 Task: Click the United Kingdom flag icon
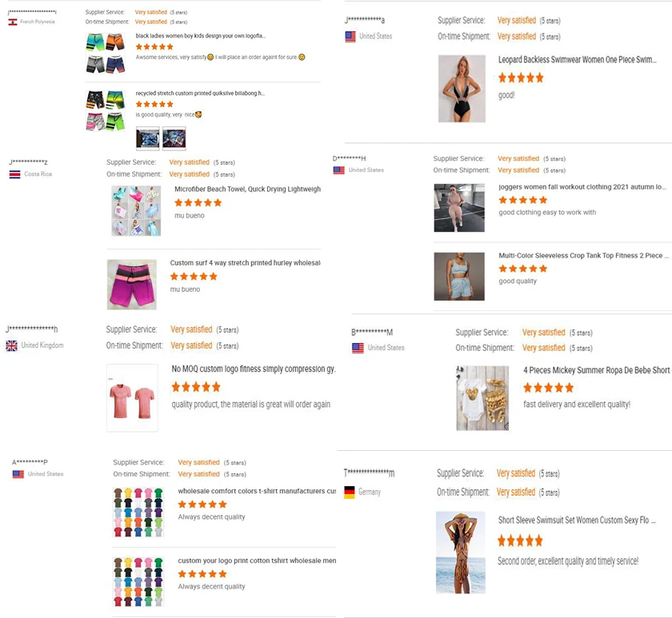point(11,345)
